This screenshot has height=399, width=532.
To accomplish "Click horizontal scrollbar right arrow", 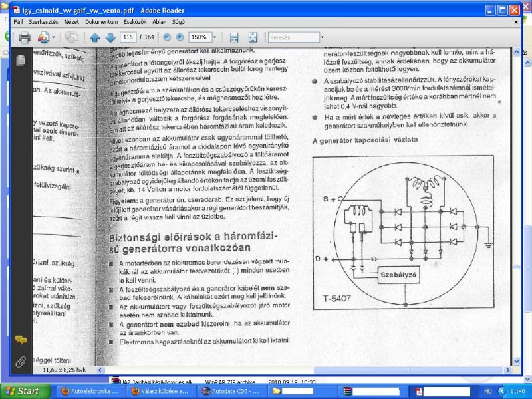I will click(x=508, y=370).
